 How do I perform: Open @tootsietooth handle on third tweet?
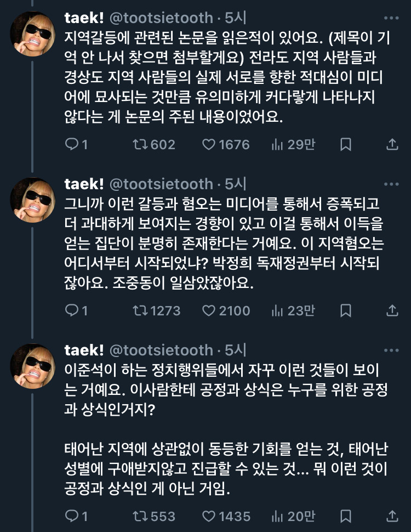[162, 350]
